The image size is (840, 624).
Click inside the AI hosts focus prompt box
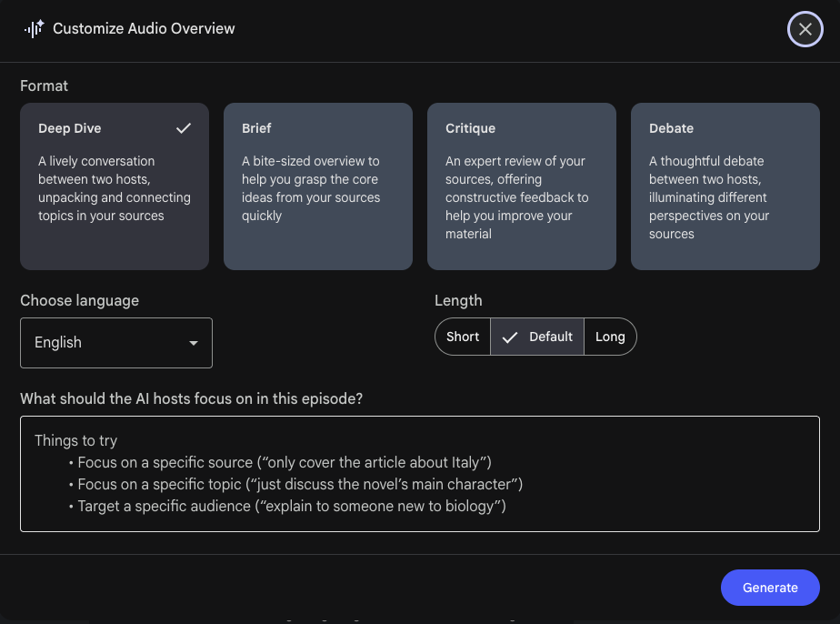click(x=420, y=473)
